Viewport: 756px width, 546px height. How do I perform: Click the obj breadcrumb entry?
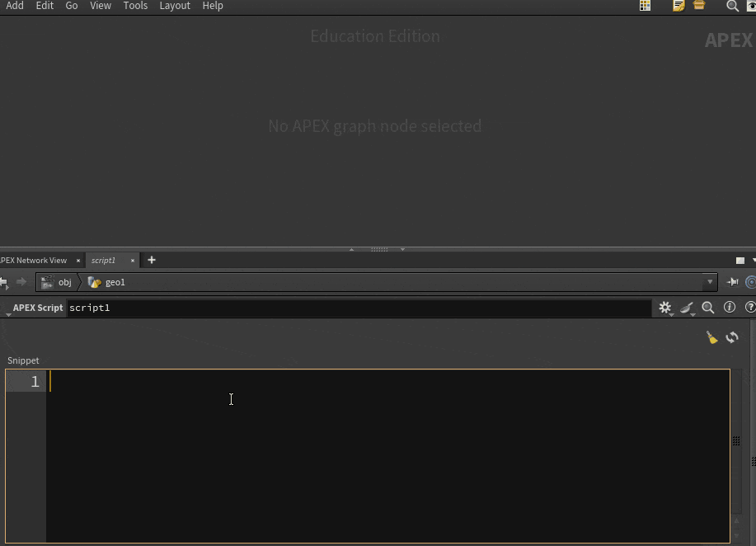[64, 281]
